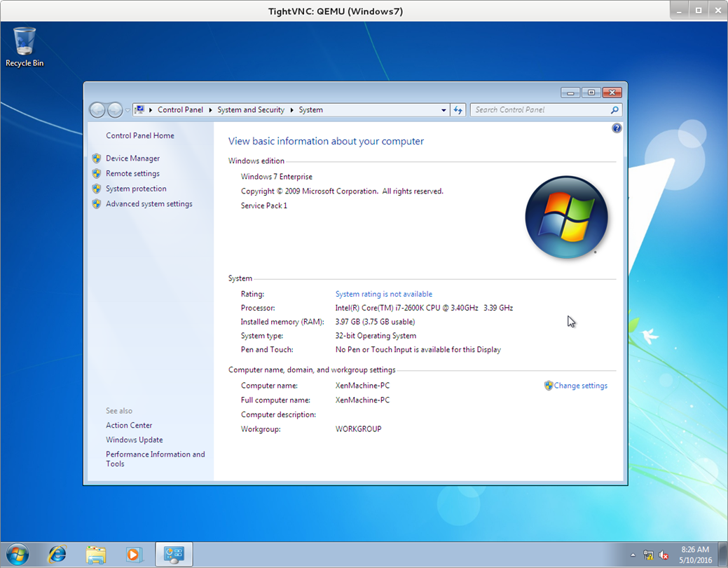Image resolution: width=728 pixels, height=568 pixels.
Task: Click the muted volume tray icon
Action: [663, 555]
